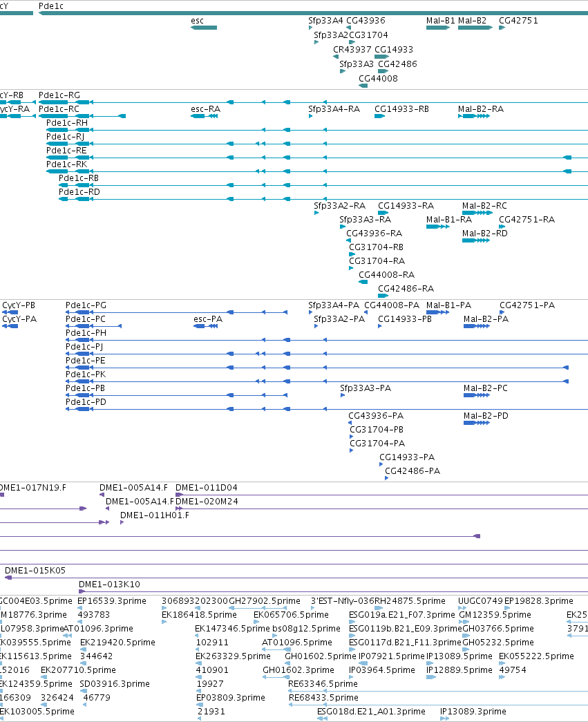
Task: Click transcript Pde1c-RH
Action: pyautogui.click(x=67, y=123)
